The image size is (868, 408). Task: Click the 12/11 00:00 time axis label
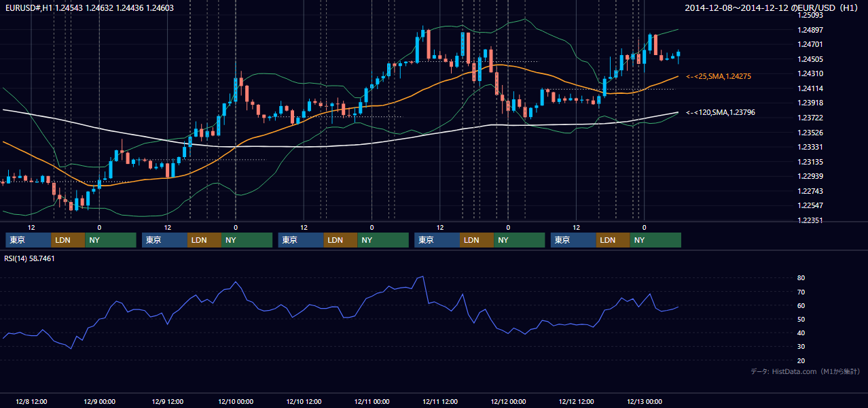372,401
